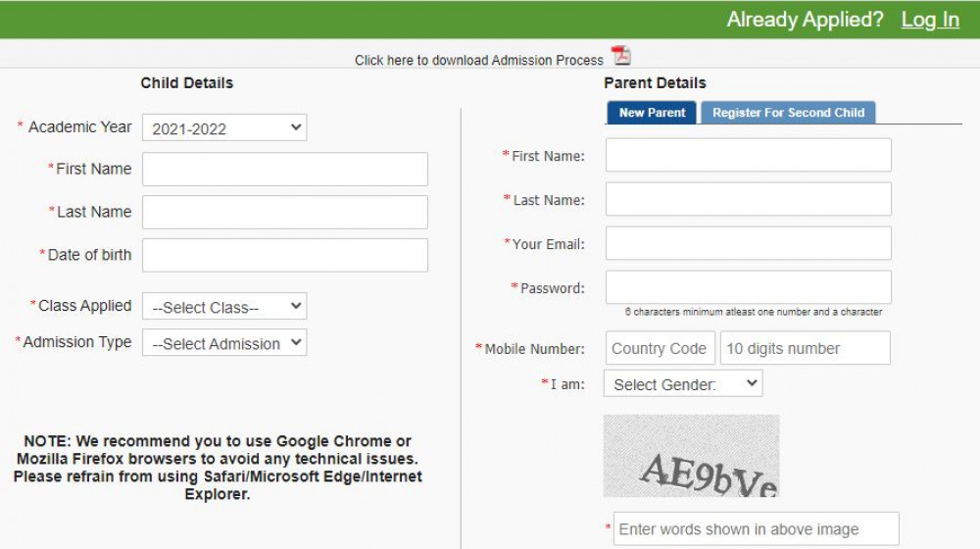Open the Log In link

click(929, 20)
